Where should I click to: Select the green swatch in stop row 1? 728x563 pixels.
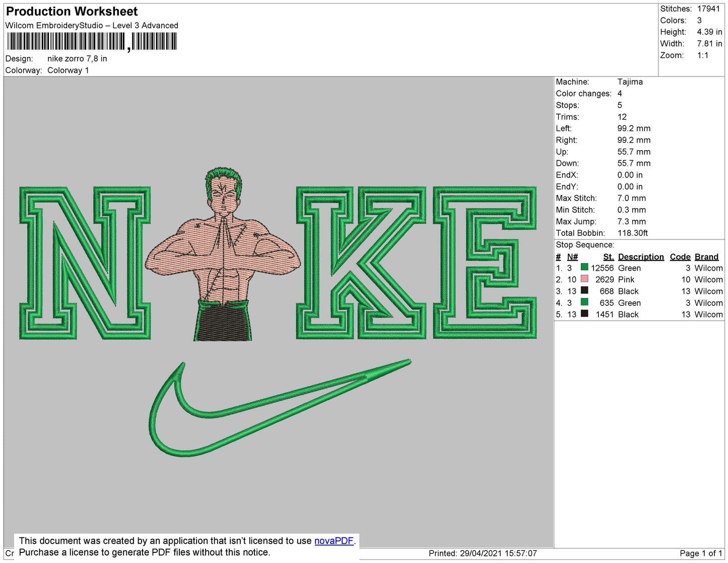coord(584,267)
